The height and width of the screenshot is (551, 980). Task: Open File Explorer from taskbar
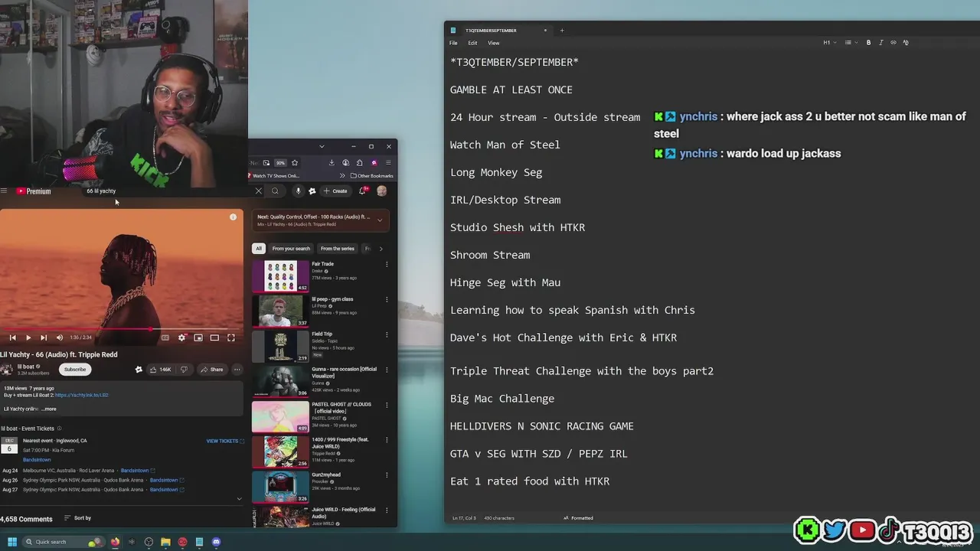tap(165, 542)
